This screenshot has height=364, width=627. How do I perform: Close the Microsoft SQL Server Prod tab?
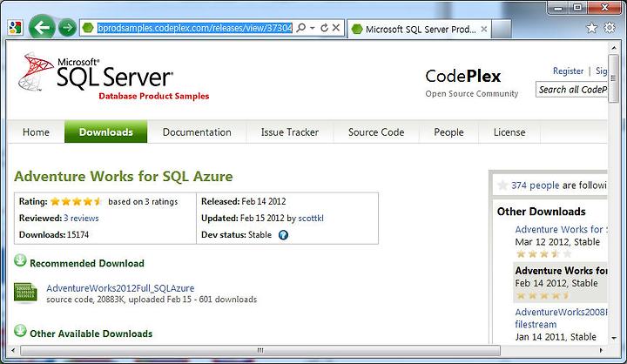(x=484, y=29)
